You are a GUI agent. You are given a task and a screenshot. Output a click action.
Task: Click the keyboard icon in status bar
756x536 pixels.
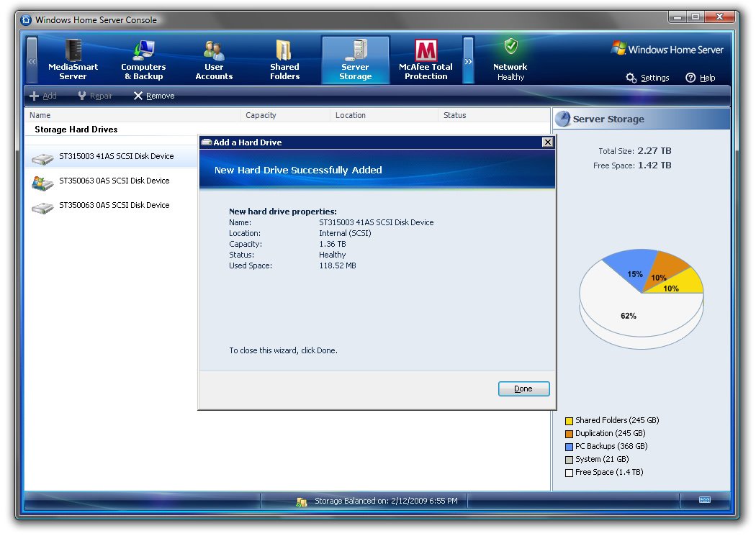[704, 500]
